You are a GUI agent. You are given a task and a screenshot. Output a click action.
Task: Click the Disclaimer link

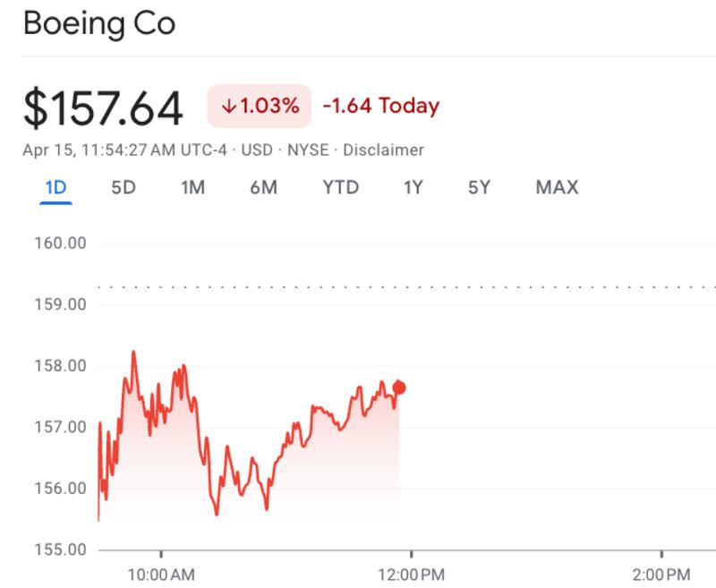point(383,150)
